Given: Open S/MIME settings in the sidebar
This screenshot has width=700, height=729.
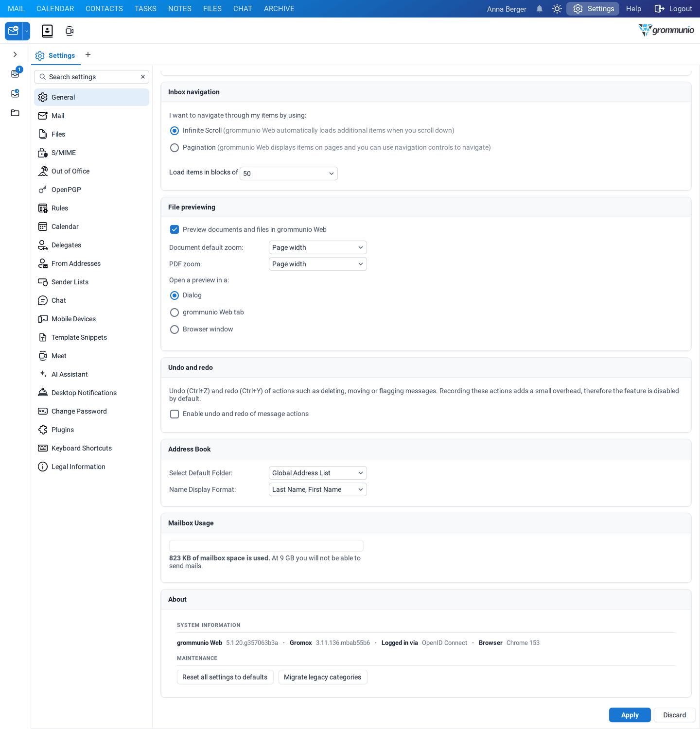Looking at the screenshot, I should pos(91,153).
